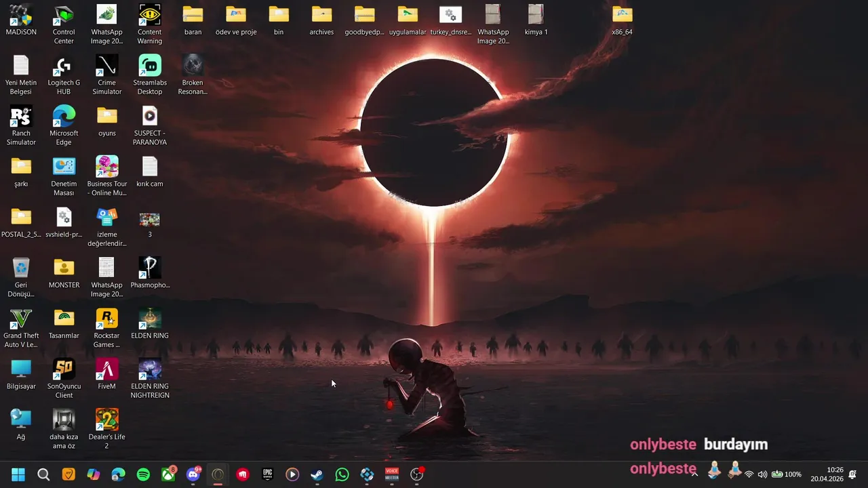Open the notification bell icon
This screenshot has height=488, width=868.
[853, 474]
